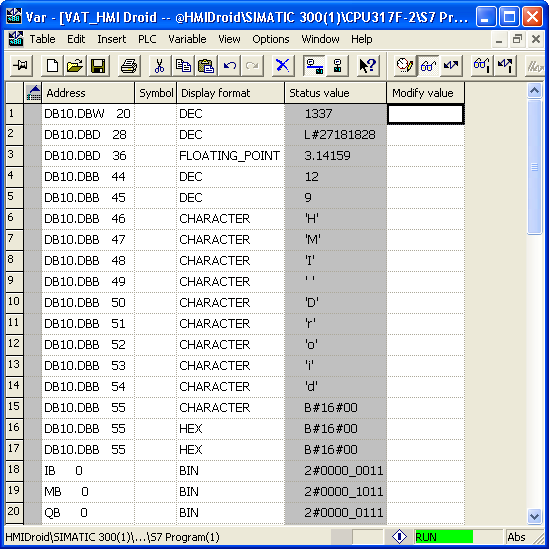Activate modify values once icon
This screenshot has width=549, height=549.
tap(505, 65)
